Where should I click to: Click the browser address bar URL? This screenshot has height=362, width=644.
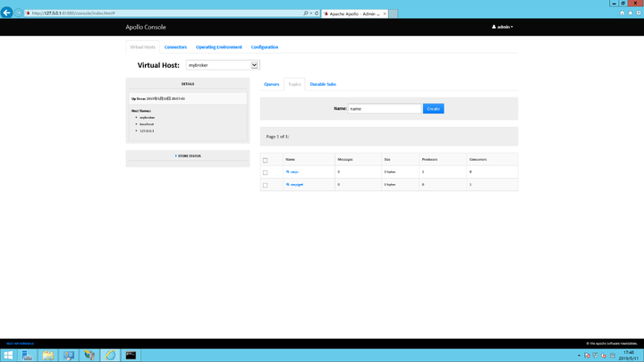point(73,13)
